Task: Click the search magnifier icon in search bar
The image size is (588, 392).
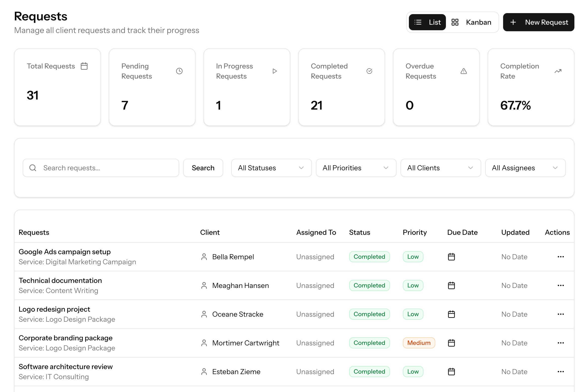Action: pyautogui.click(x=33, y=168)
